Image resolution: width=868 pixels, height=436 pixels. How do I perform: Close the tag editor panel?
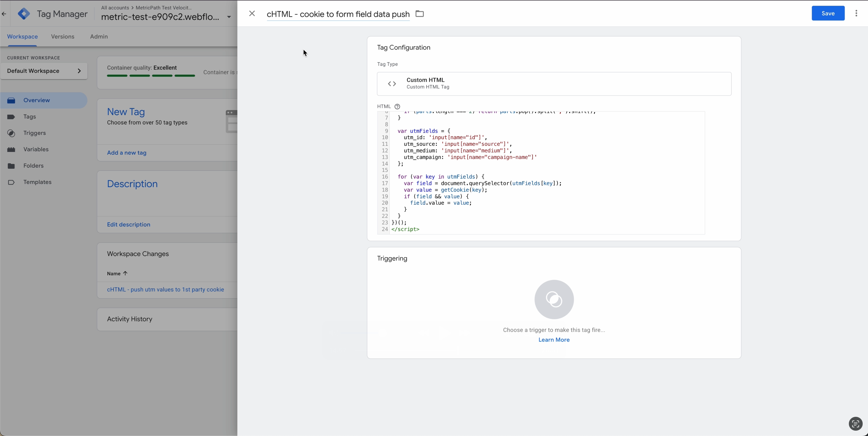point(252,14)
